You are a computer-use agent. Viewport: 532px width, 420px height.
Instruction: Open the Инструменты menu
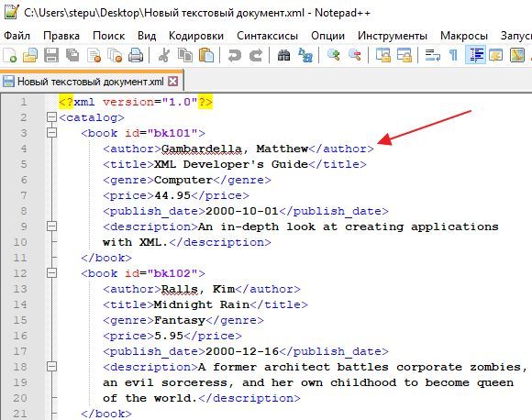click(393, 36)
